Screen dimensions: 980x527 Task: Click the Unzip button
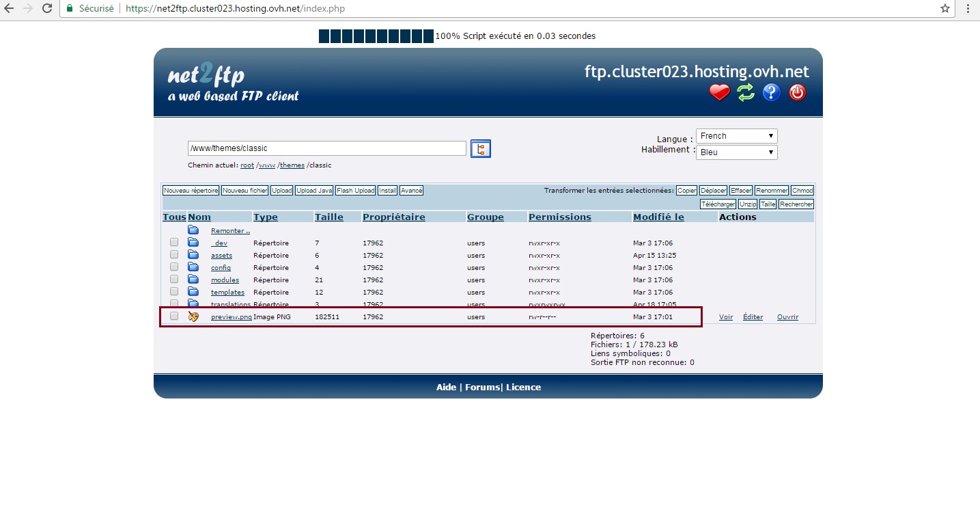(x=748, y=204)
